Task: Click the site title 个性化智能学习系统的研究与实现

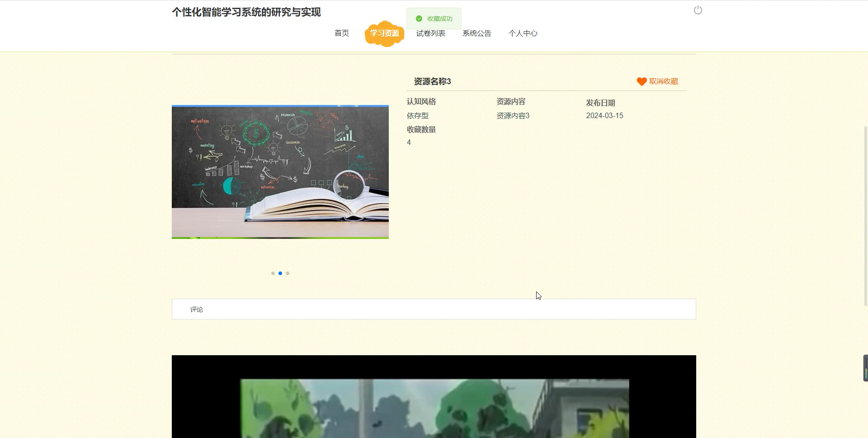Action: [246, 12]
